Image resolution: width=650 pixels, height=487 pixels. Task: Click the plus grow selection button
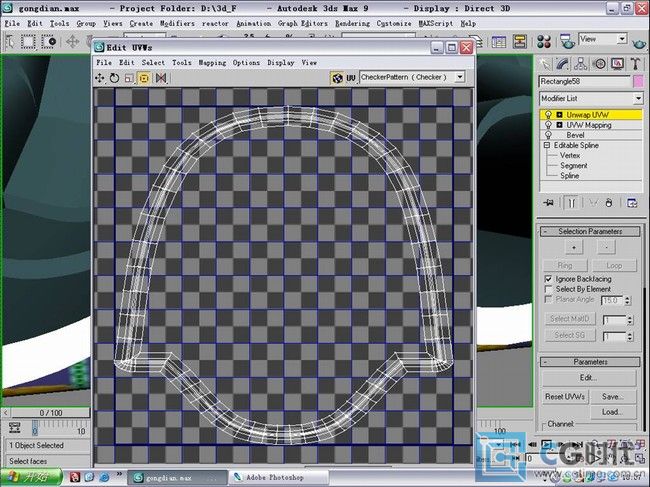574,247
